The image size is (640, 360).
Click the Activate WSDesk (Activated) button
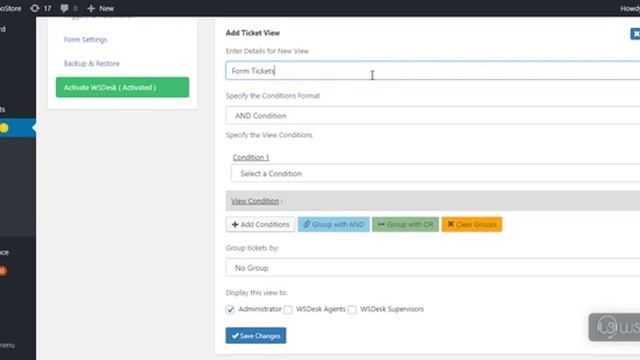click(122, 87)
